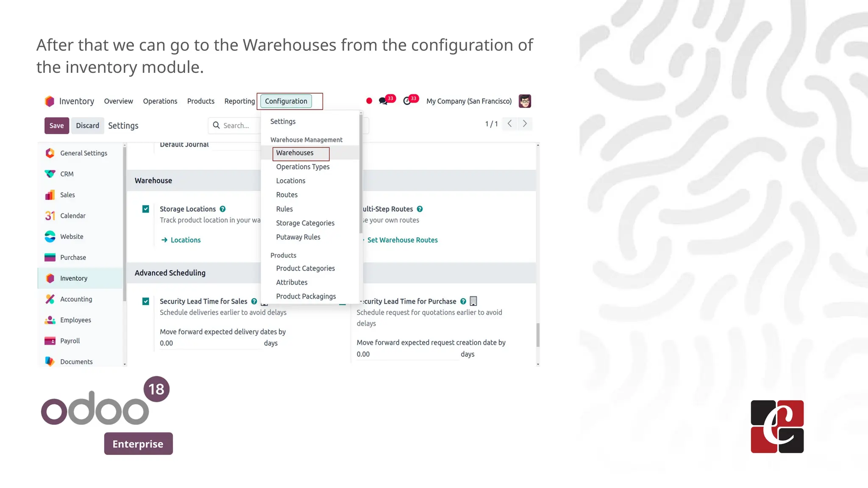Open the Configuration menu

[x=286, y=101]
